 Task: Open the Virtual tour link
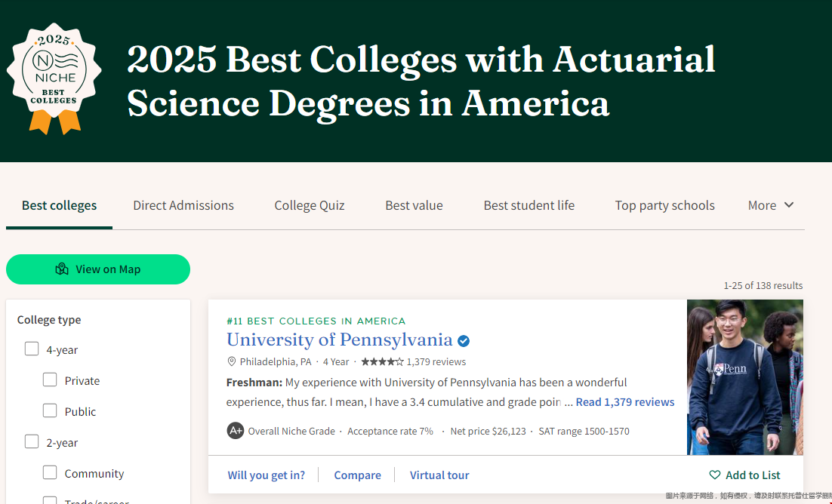point(439,475)
